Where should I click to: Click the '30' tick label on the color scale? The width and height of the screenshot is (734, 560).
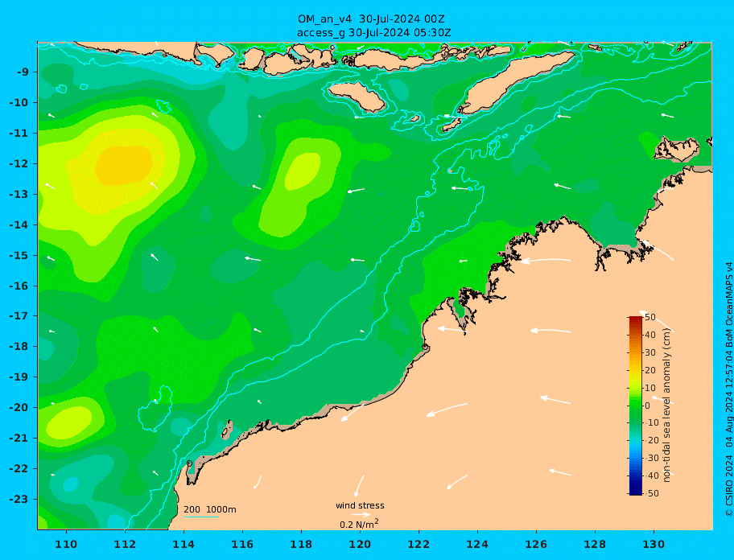coord(650,352)
